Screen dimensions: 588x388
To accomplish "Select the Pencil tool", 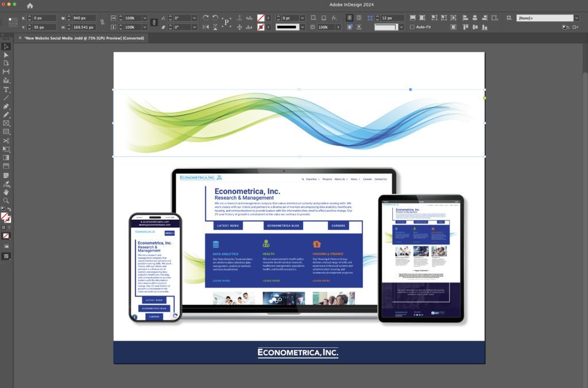I will coord(6,115).
